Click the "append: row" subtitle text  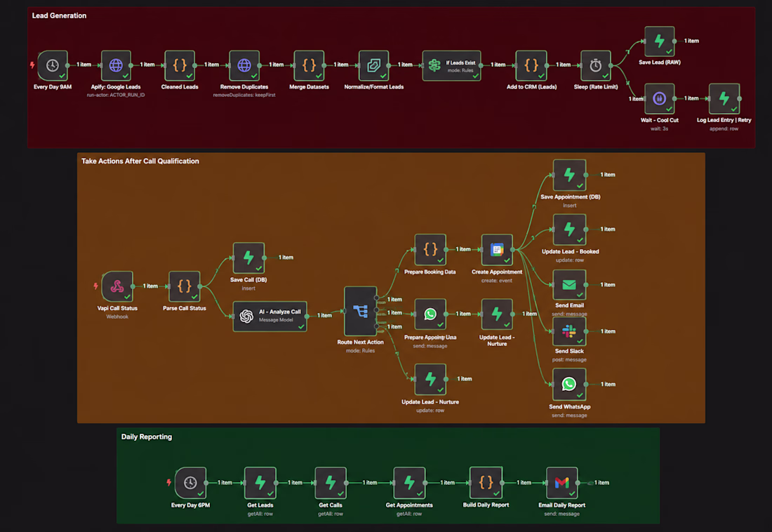(x=724, y=129)
